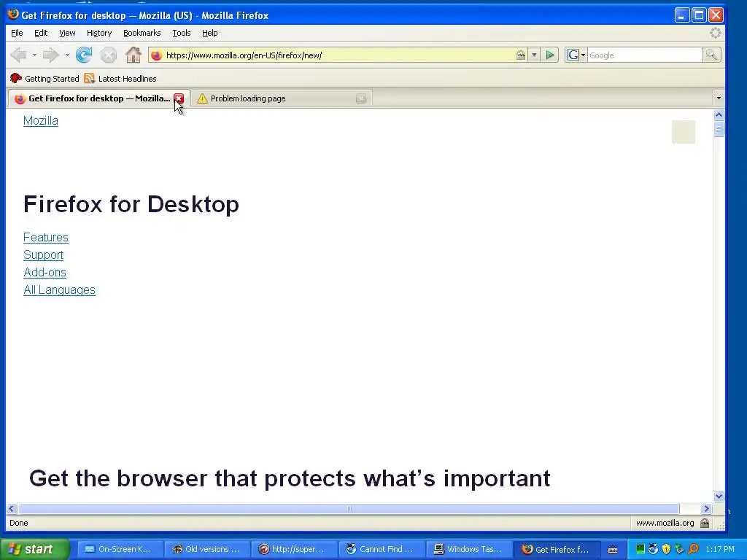Image resolution: width=747 pixels, height=560 pixels.
Task: Click the Firefox site icon in address bar
Action: pyautogui.click(x=156, y=55)
